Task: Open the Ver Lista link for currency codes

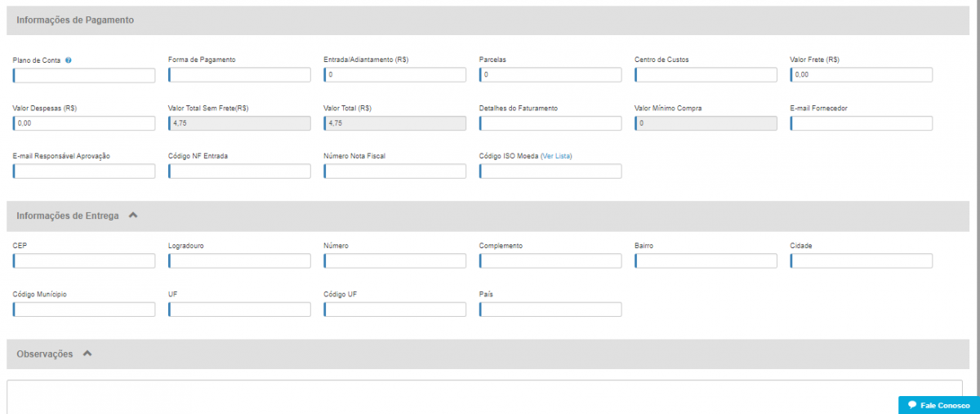Action: 556,155
